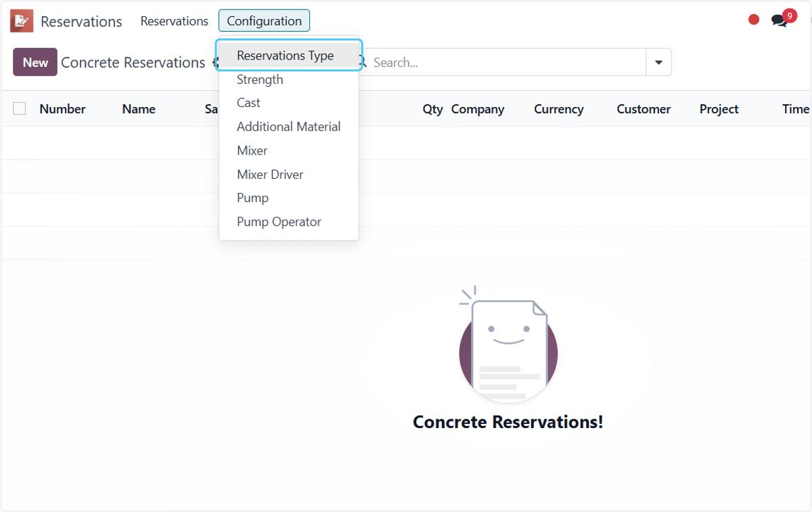Sort by the Currency column header
This screenshot has width=812, height=512.
[558, 109]
